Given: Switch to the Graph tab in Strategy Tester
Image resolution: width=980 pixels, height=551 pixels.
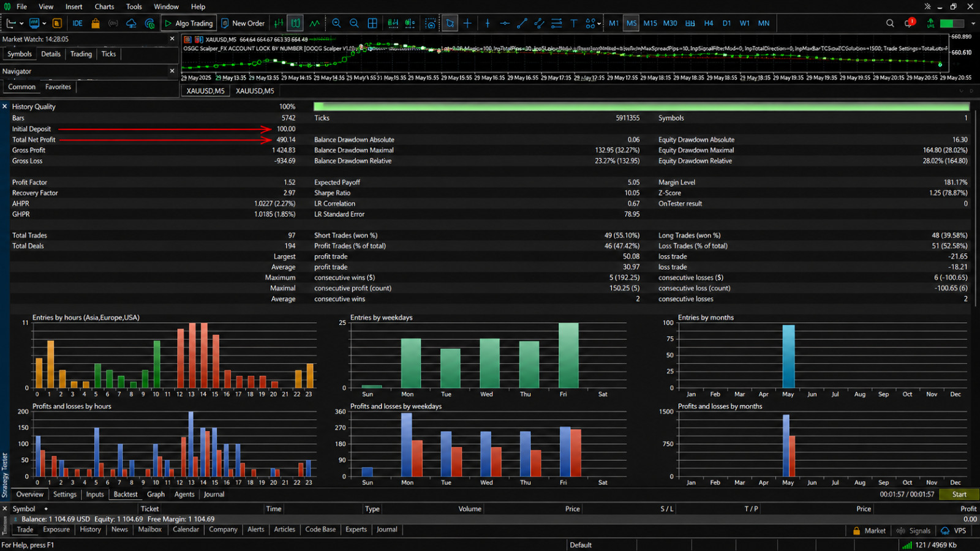Looking at the screenshot, I should pos(156,494).
